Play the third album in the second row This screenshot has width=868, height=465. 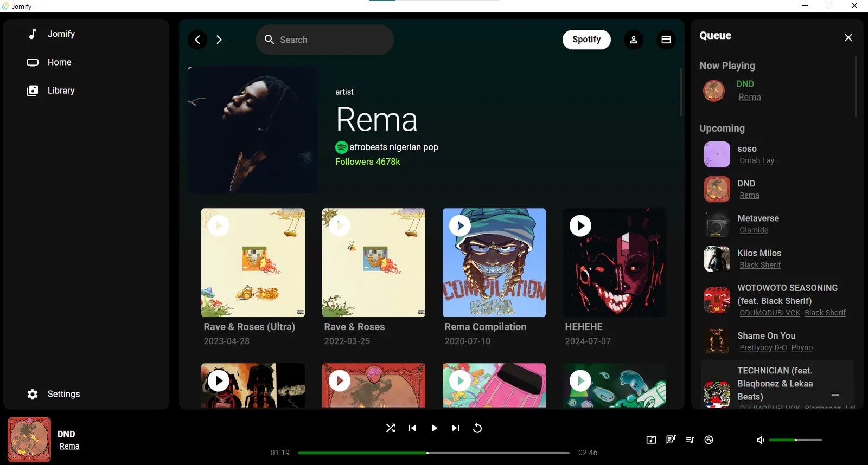[460, 381]
